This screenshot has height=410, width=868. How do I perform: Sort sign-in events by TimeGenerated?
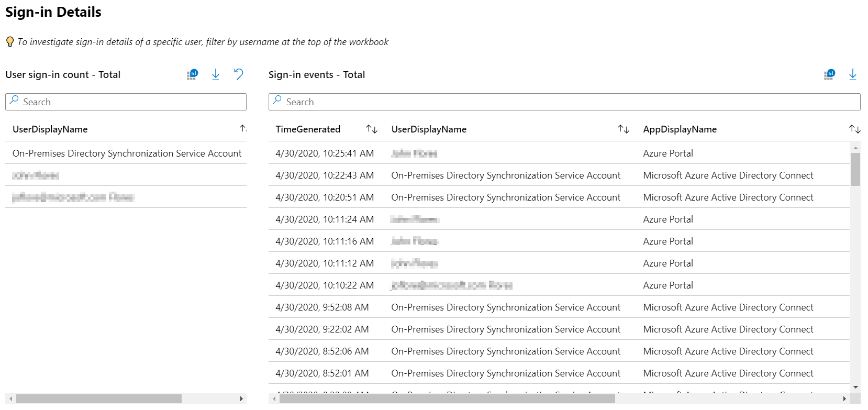click(x=372, y=129)
